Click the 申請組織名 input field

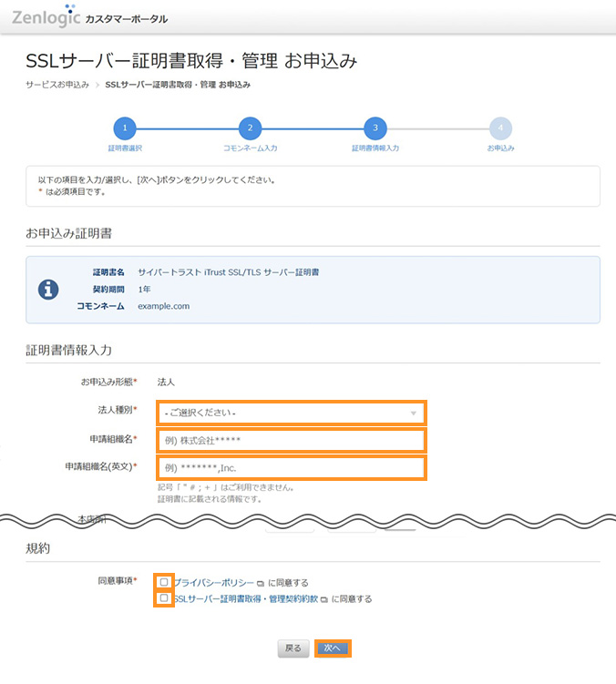click(292, 441)
